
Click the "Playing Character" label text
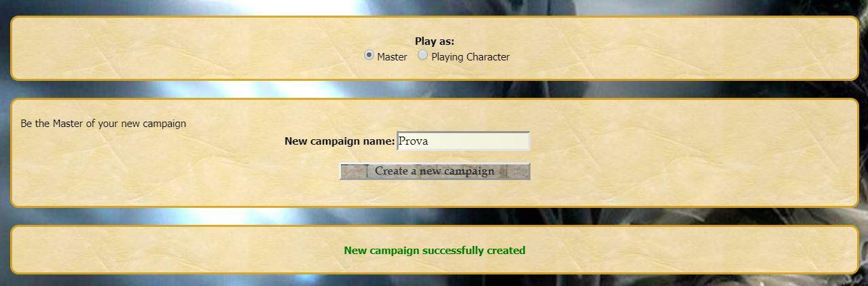click(470, 57)
